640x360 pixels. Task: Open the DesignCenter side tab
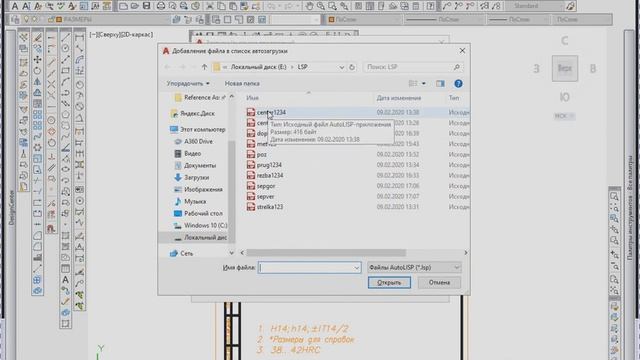pyautogui.click(x=11, y=207)
